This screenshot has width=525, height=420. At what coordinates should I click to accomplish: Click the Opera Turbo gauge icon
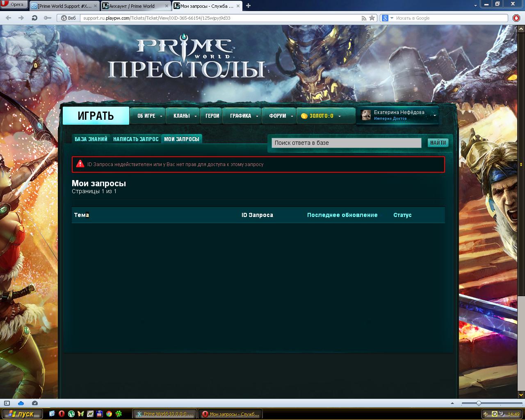(35, 403)
